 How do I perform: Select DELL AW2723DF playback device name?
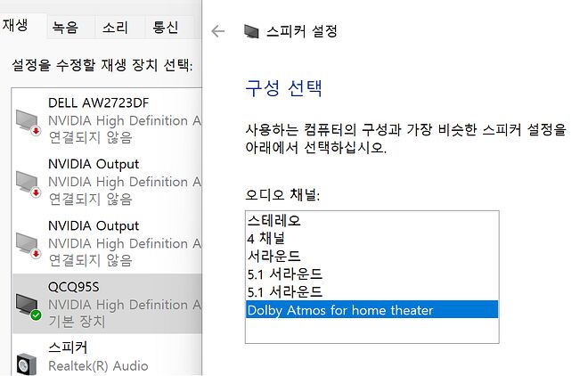(99, 102)
